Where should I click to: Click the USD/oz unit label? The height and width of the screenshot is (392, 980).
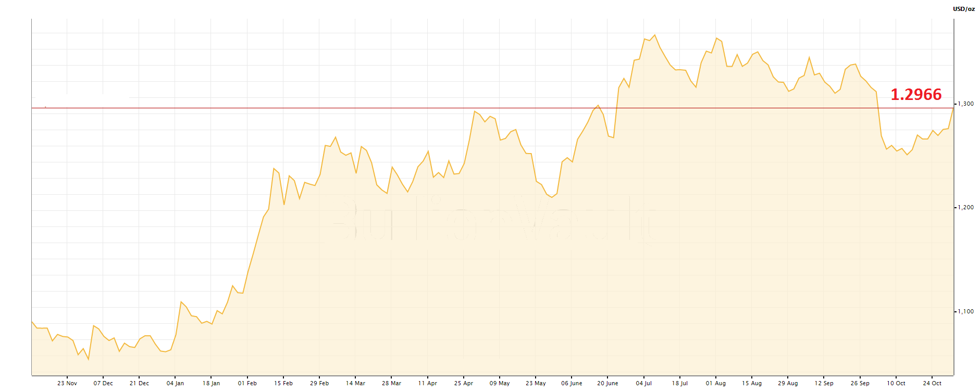tap(964, 9)
